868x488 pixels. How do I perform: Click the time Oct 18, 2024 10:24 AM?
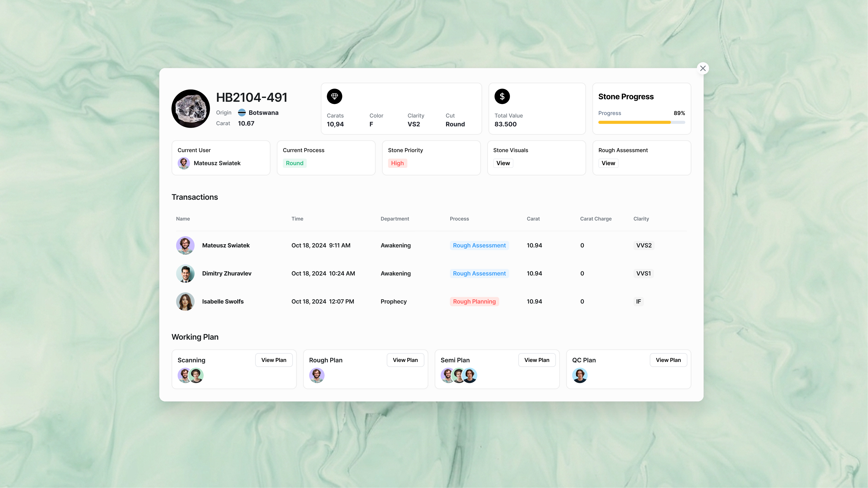pos(323,273)
